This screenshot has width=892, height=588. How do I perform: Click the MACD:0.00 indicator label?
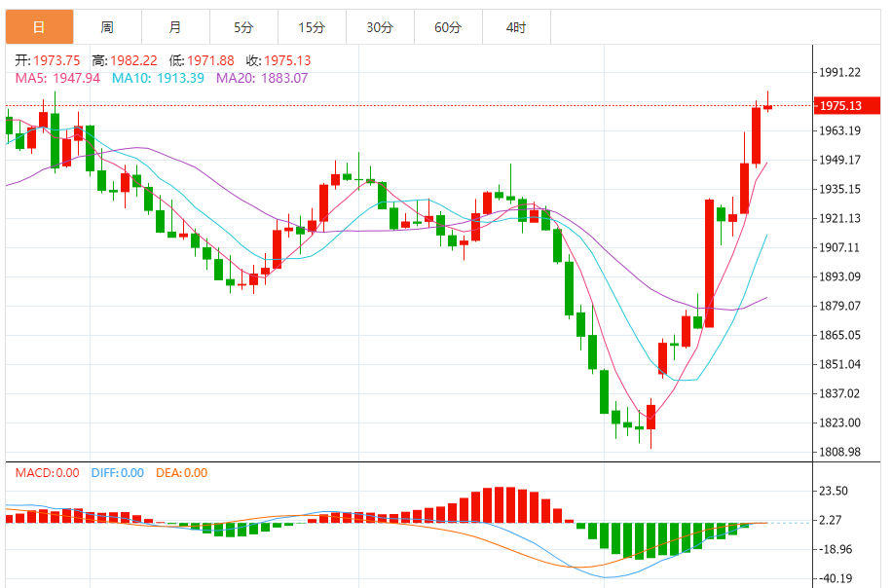point(47,472)
